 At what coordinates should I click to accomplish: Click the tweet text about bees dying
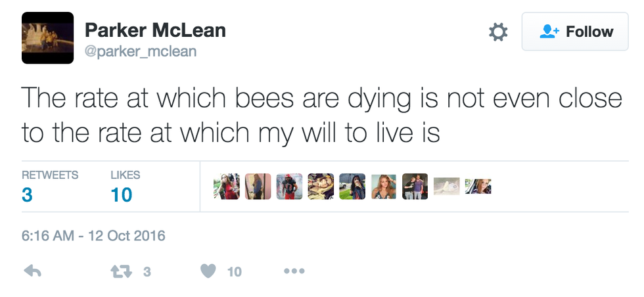[x=322, y=116]
